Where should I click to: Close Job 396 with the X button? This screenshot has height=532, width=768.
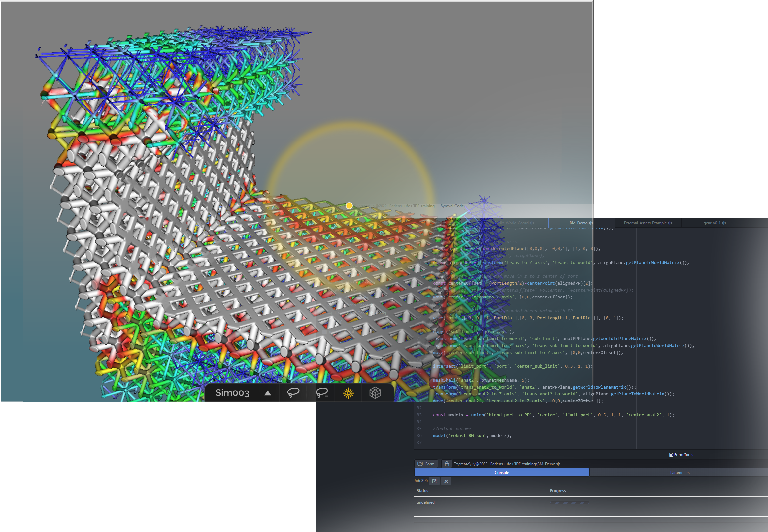[x=446, y=481]
